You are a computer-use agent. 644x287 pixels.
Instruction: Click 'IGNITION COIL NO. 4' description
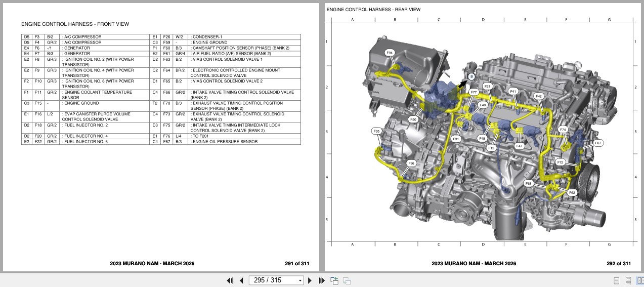tap(98, 73)
